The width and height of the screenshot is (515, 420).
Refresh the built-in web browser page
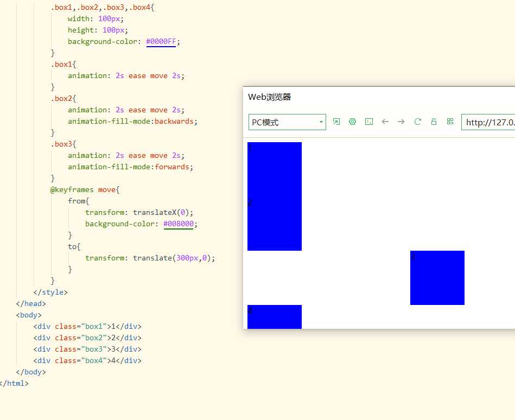tap(417, 122)
